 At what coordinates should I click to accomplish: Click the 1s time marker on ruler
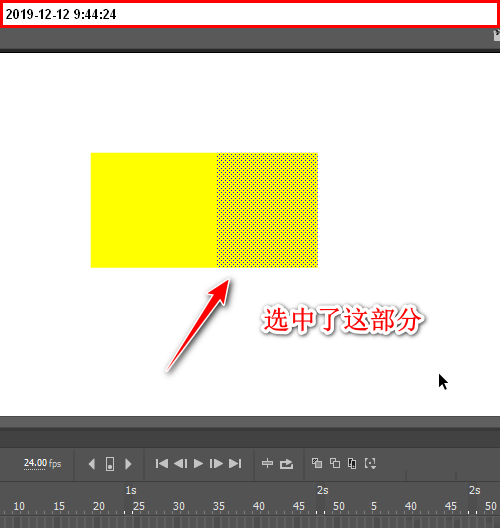point(131,490)
